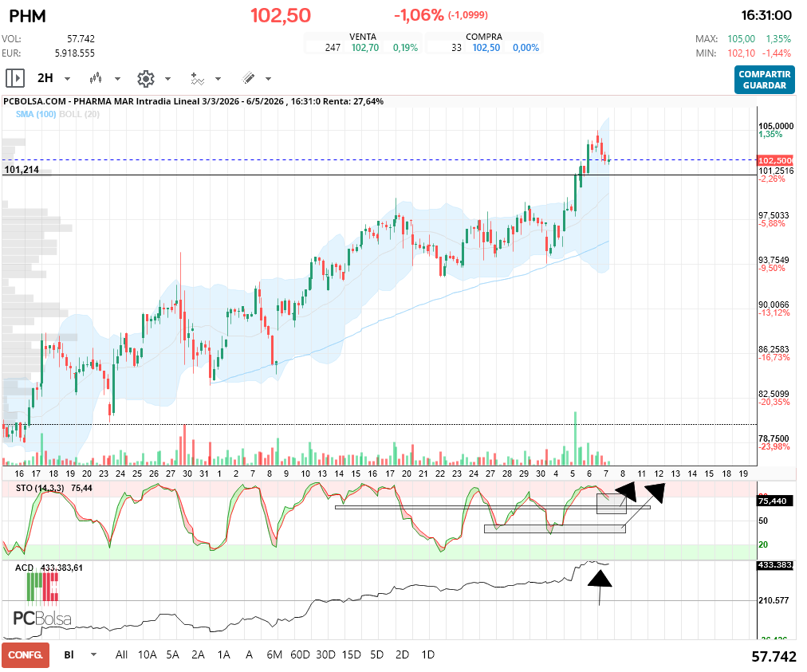Screen dimensions: 807x672
Task: Expand the indicators dropdown arrow
Action: pos(218,79)
